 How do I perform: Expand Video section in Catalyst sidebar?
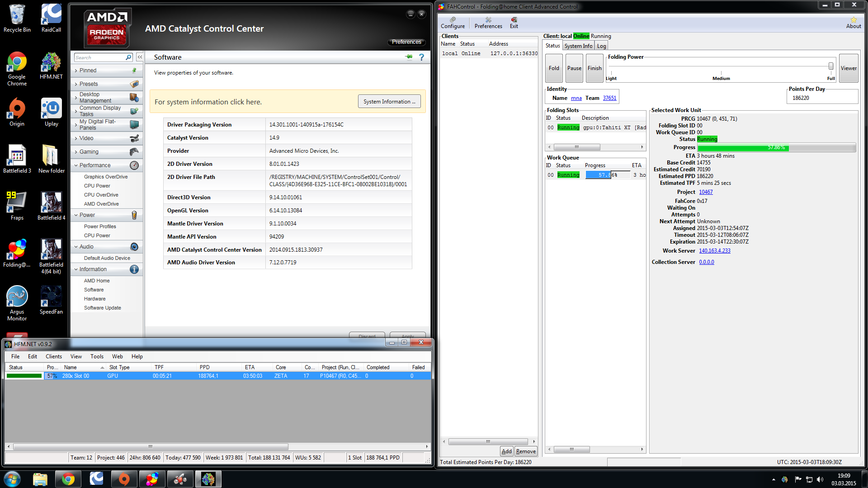107,138
